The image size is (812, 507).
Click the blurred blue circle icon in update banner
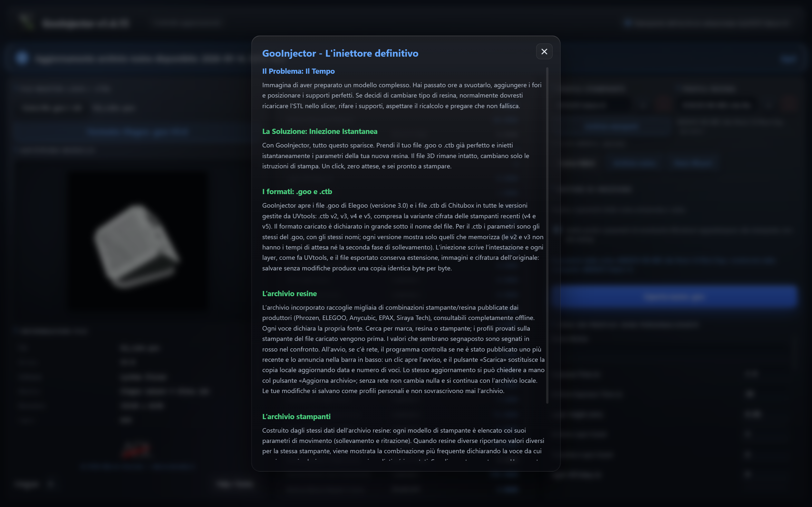[22, 58]
